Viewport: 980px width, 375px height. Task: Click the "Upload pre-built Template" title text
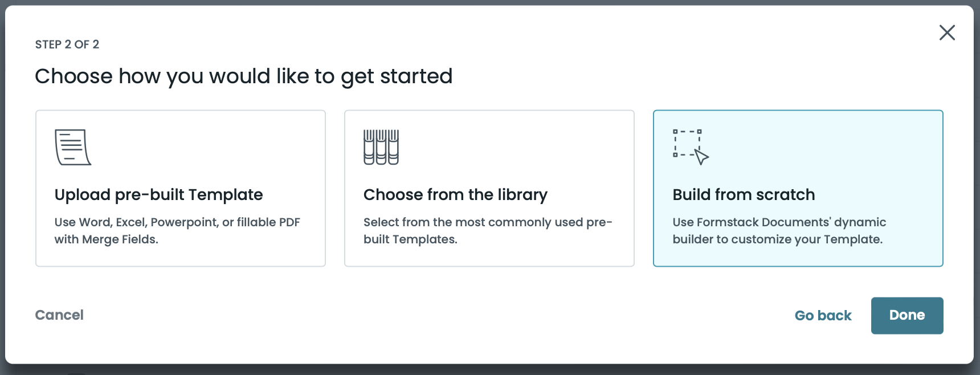click(x=158, y=195)
